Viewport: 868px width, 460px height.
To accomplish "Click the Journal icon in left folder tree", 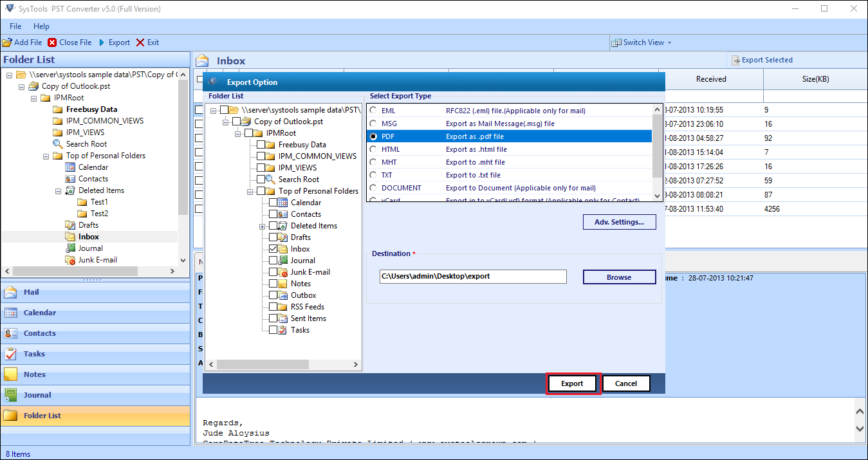I will tap(71, 248).
